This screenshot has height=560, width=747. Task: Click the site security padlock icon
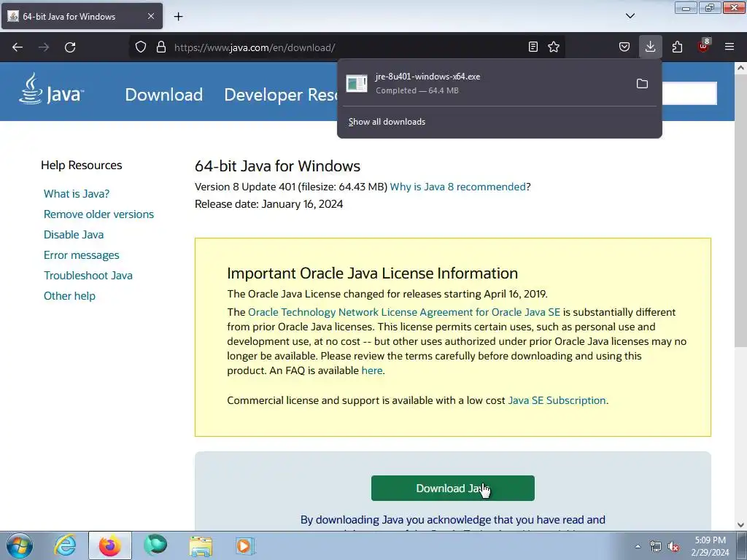pyautogui.click(x=161, y=47)
